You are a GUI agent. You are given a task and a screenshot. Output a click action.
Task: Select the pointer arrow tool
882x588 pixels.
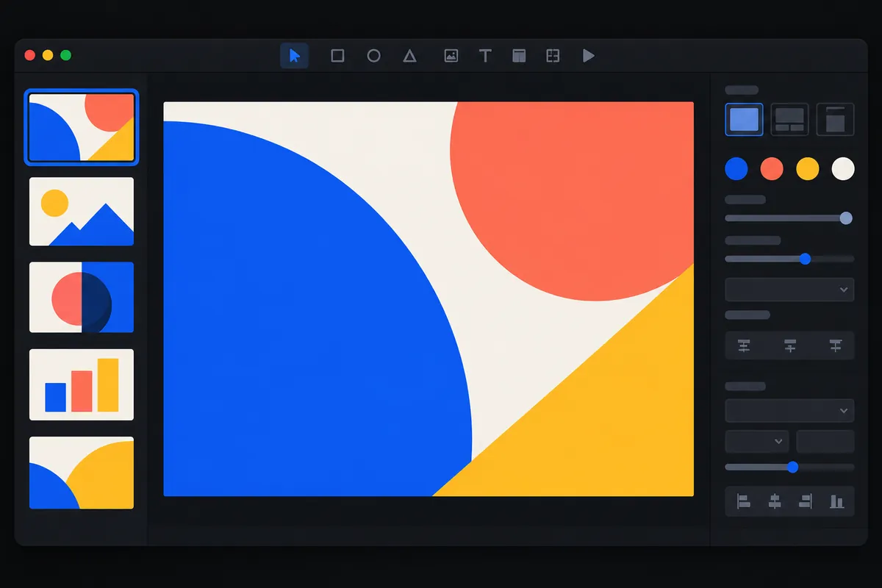(x=294, y=56)
